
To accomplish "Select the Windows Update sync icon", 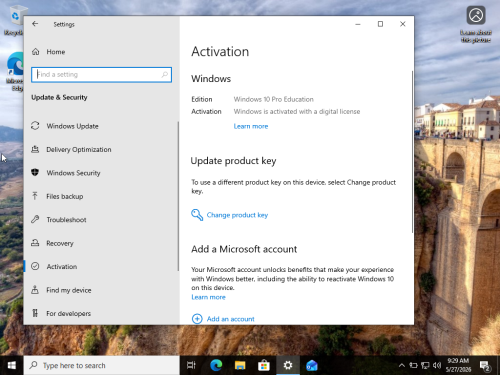I will [35, 126].
